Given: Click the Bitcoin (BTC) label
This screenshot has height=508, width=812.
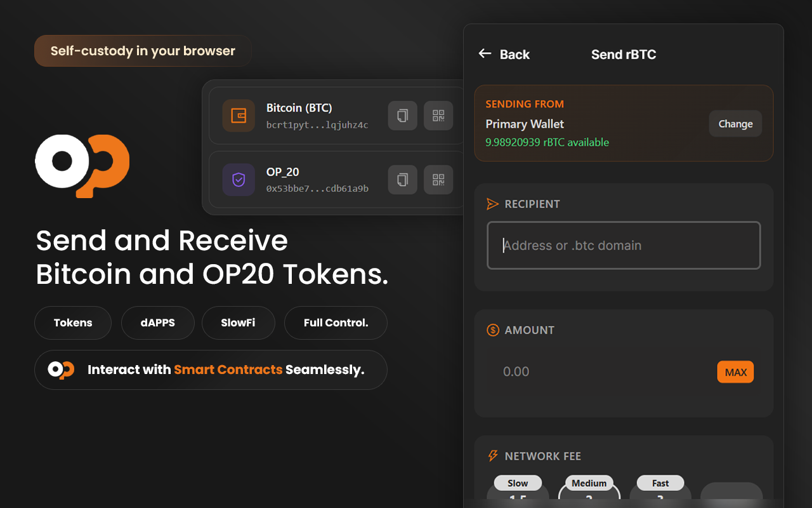Looking at the screenshot, I should coord(299,108).
